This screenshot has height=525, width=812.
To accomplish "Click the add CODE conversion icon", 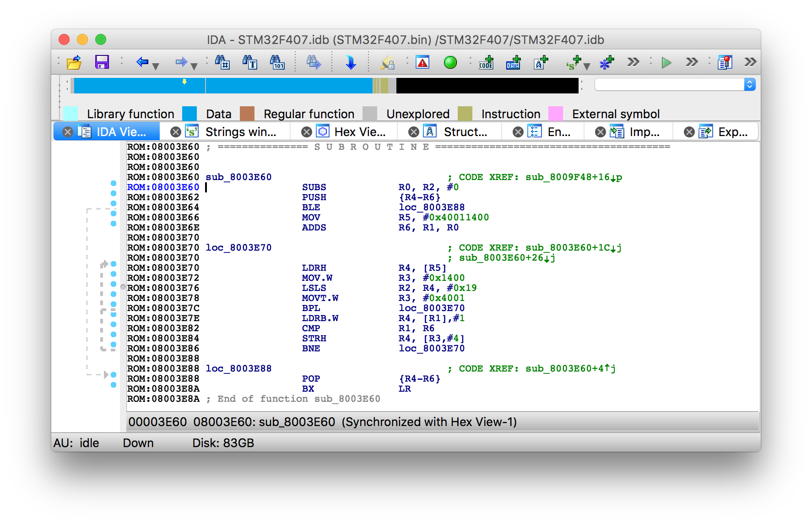I will click(486, 62).
